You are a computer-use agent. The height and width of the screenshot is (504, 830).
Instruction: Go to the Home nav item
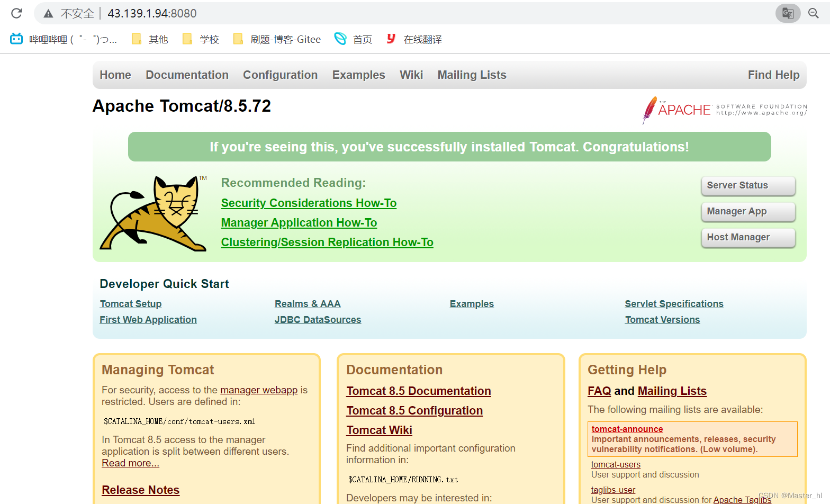115,75
